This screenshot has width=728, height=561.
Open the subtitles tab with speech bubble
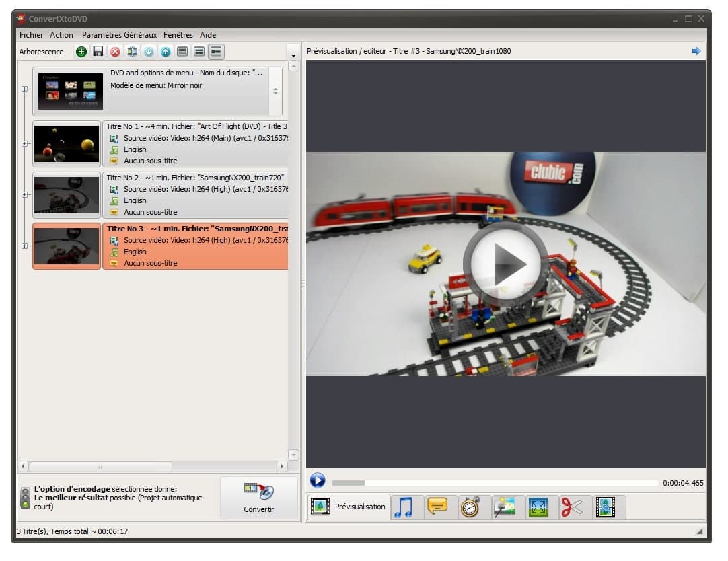coord(437,507)
